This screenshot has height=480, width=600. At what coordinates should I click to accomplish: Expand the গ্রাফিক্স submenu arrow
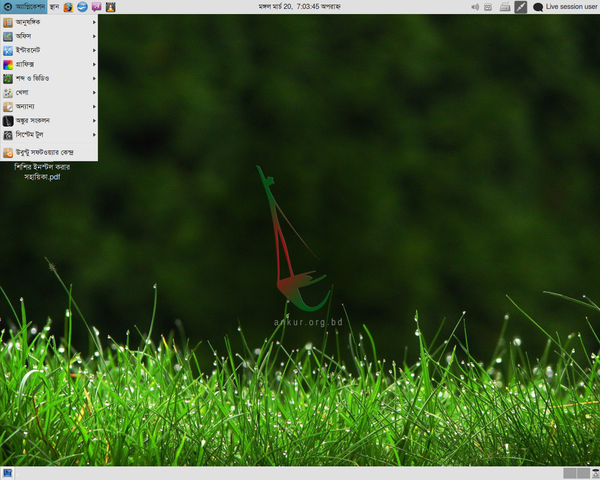tap(94, 64)
